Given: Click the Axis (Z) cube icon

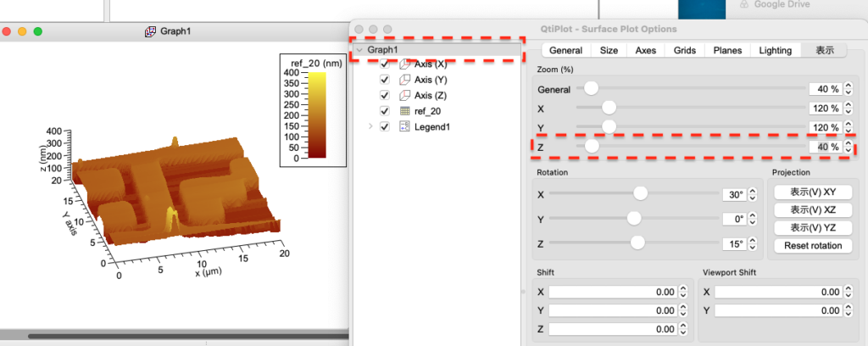Looking at the screenshot, I should pyautogui.click(x=404, y=95).
